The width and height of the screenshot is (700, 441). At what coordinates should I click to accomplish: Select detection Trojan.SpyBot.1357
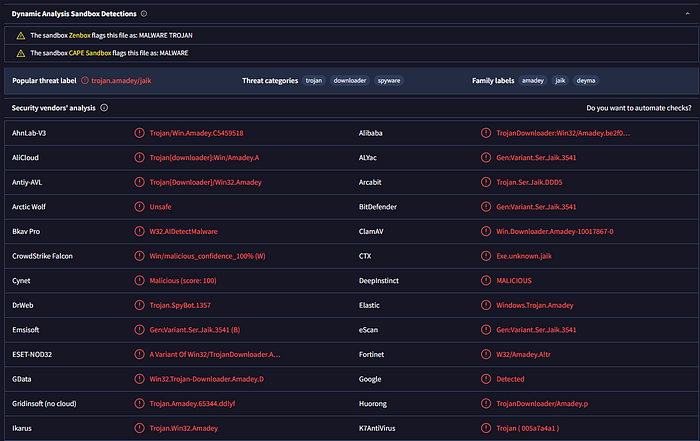coord(180,305)
